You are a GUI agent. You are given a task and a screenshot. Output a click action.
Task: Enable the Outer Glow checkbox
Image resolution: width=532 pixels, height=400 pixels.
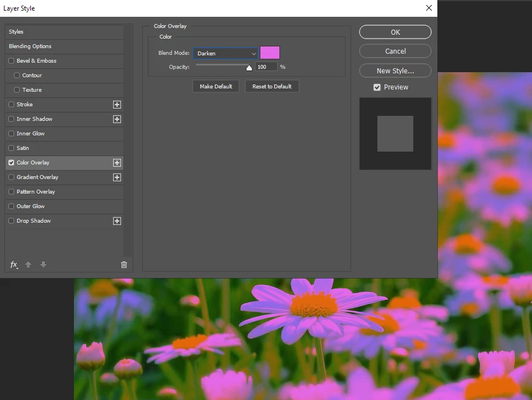[11, 206]
